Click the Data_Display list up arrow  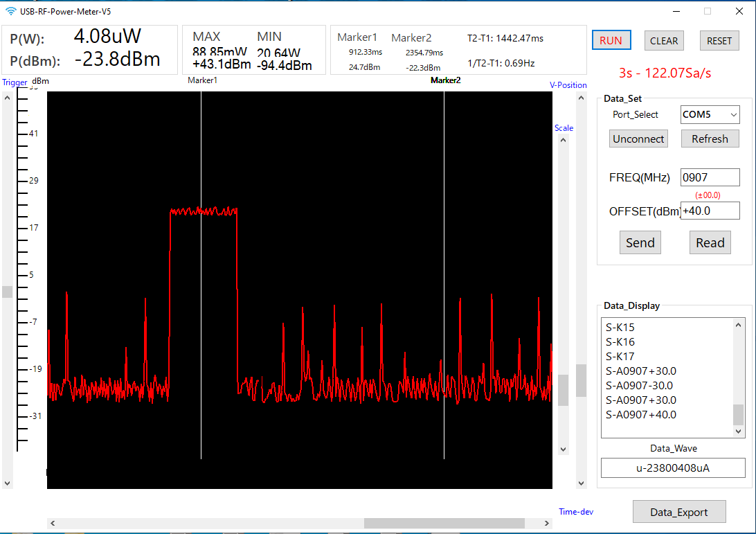tap(738, 325)
